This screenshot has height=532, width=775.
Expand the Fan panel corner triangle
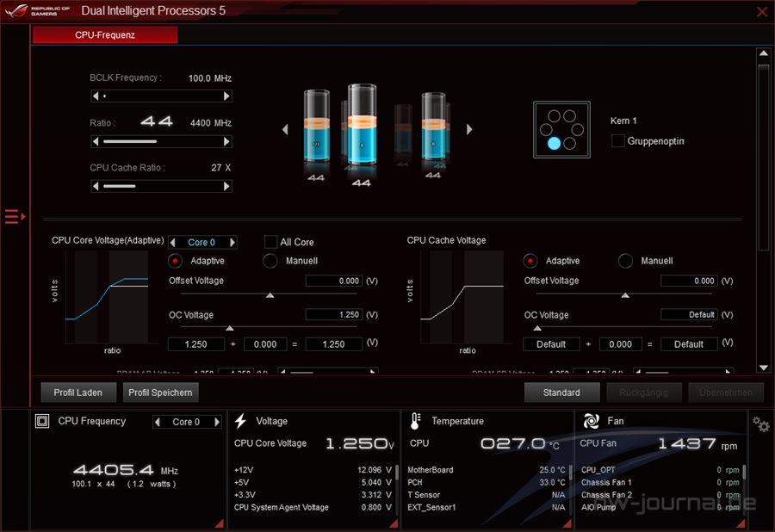click(741, 523)
